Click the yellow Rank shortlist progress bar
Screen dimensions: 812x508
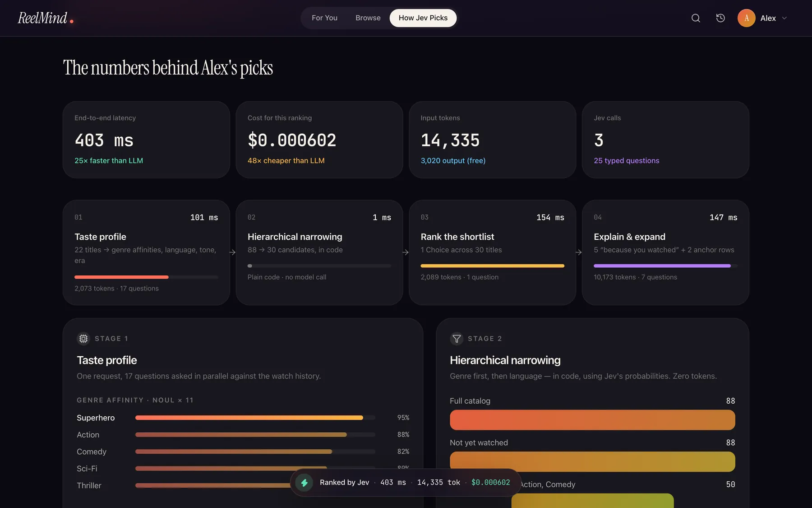[492, 266]
